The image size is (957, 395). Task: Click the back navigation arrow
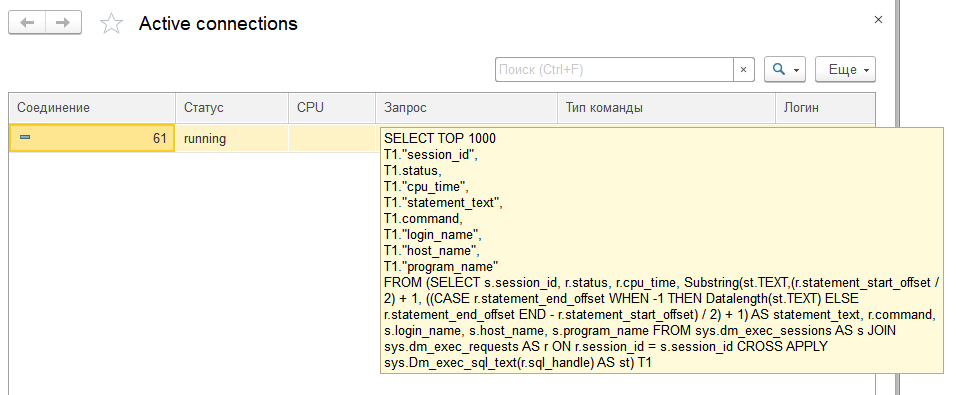27,23
